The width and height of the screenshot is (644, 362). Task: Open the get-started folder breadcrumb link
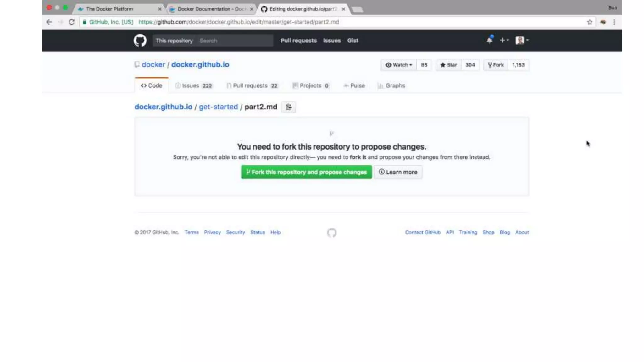click(x=218, y=107)
